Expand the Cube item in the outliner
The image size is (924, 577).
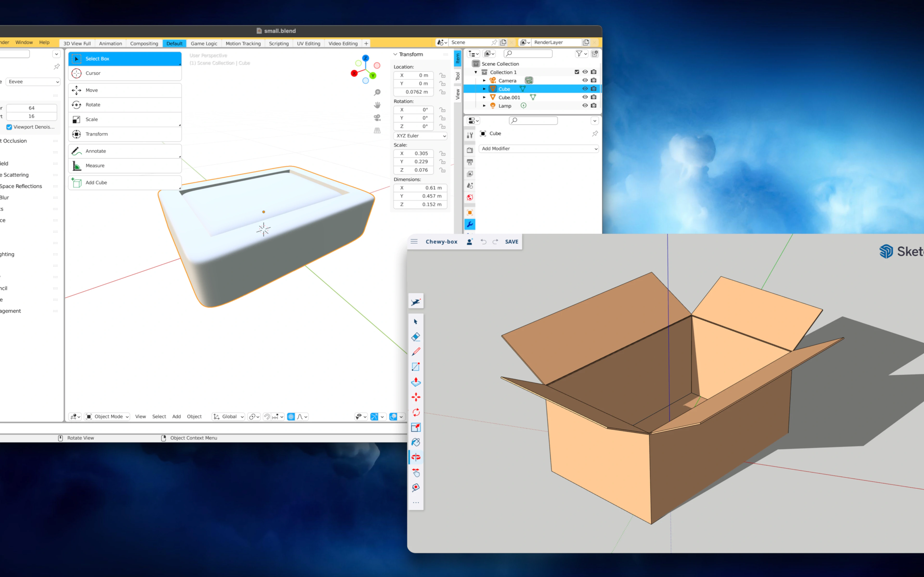[x=484, y=88]
